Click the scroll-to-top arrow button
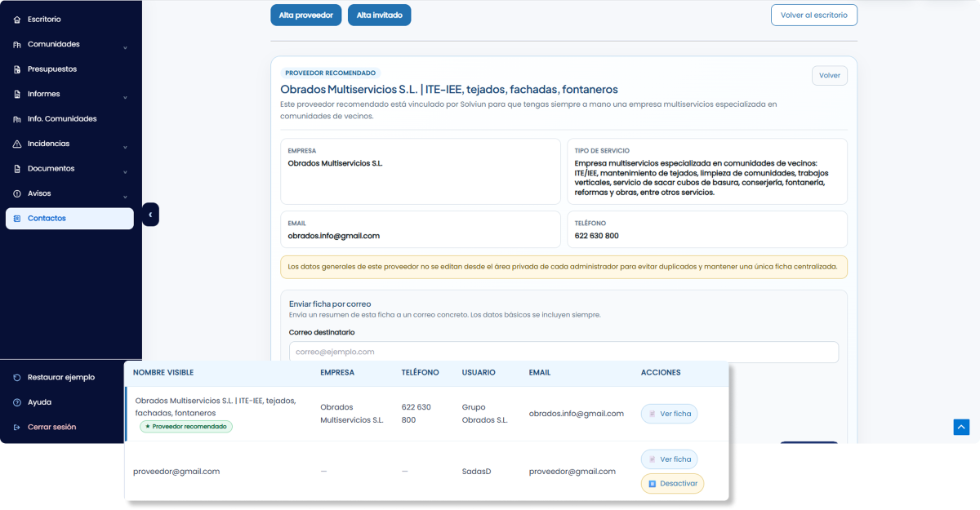 tap(961, 427)
